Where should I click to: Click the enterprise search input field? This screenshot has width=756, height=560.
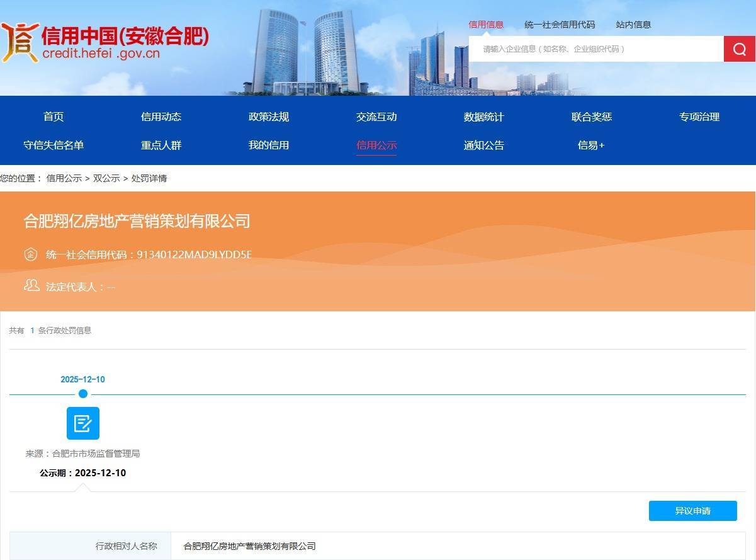595,49
